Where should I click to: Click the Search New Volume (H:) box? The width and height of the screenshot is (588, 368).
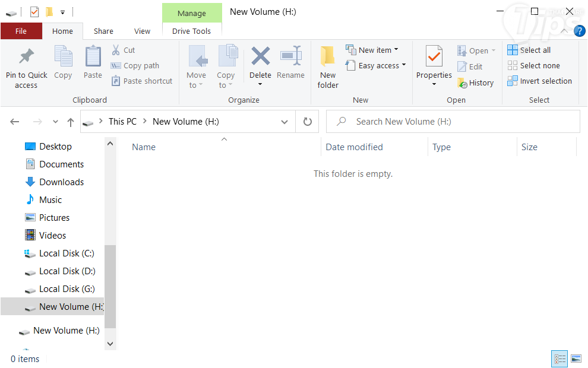(453, 122)
